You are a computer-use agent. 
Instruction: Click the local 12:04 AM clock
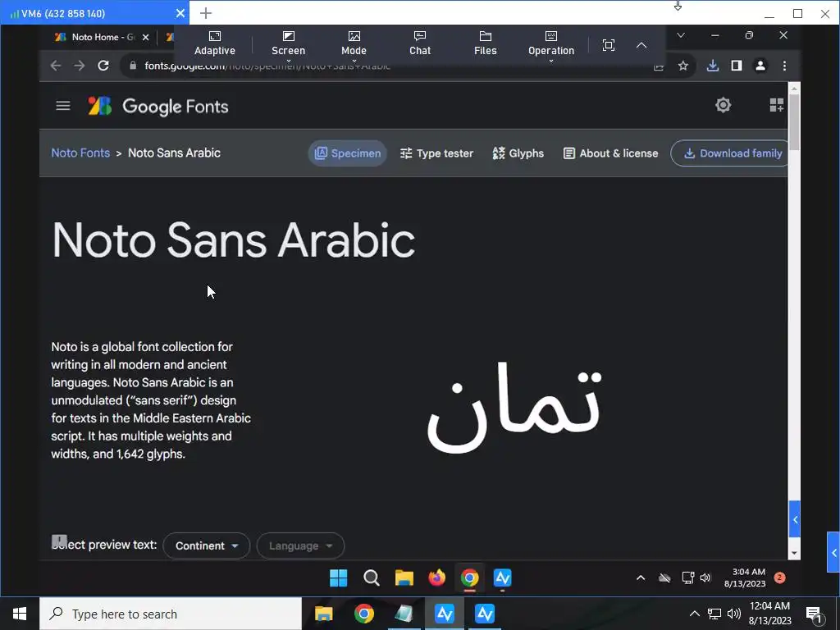click(x=769, y=614)
